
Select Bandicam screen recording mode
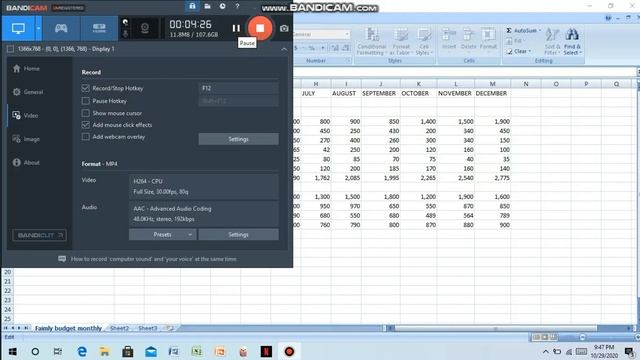coord(18,28)
